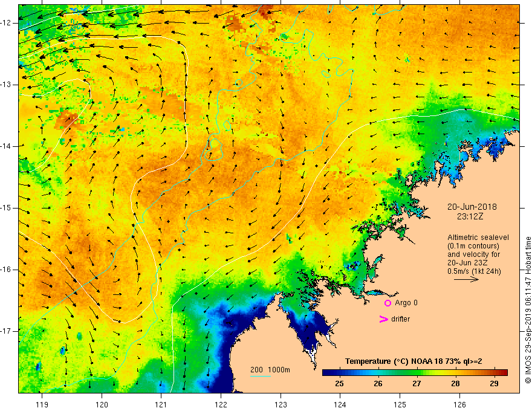The width and height of the screenshot is (532, 411).
Task: Click the magenta Argo circle legend symbol
Action: coord(388,303)
